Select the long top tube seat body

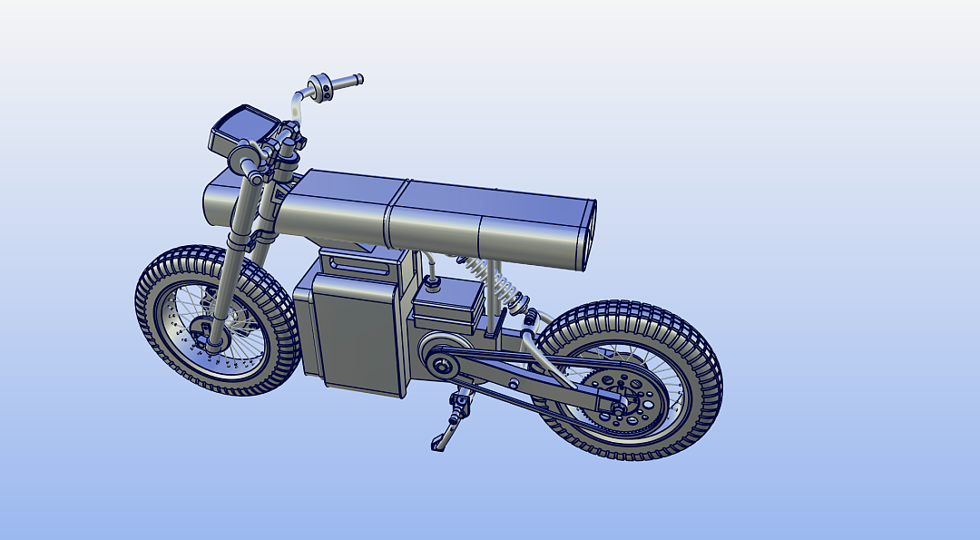point(437,219)
